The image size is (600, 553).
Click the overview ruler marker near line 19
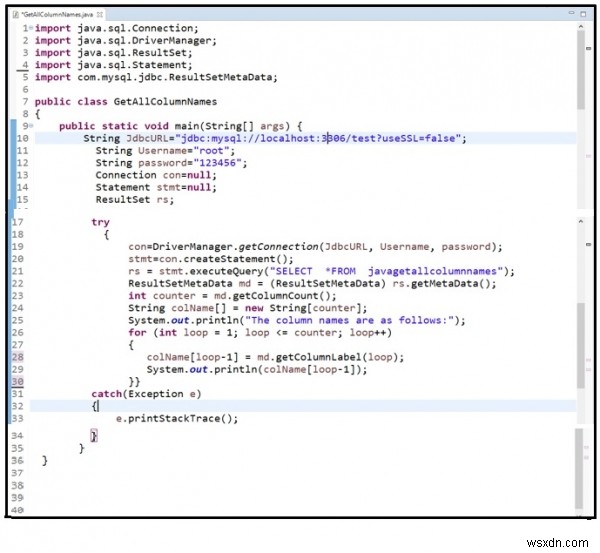coord(589,244)
